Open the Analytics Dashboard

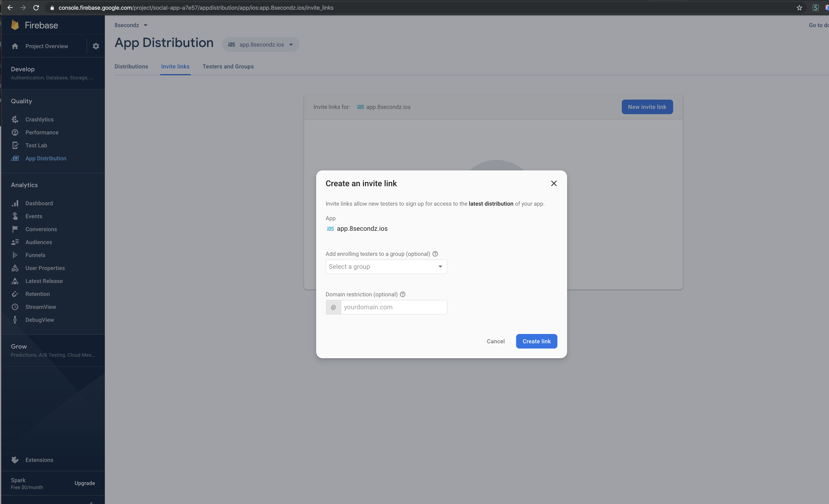(39, 203)
